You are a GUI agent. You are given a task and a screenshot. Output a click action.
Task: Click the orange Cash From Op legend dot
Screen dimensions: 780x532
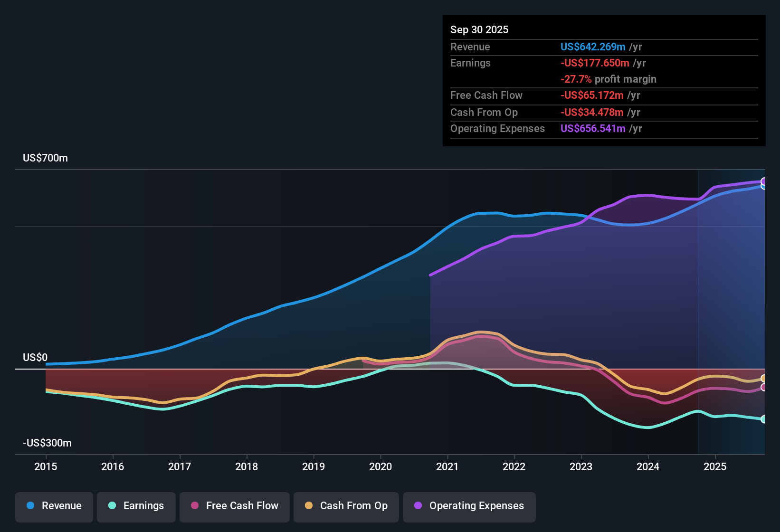(x=308, y=506)
